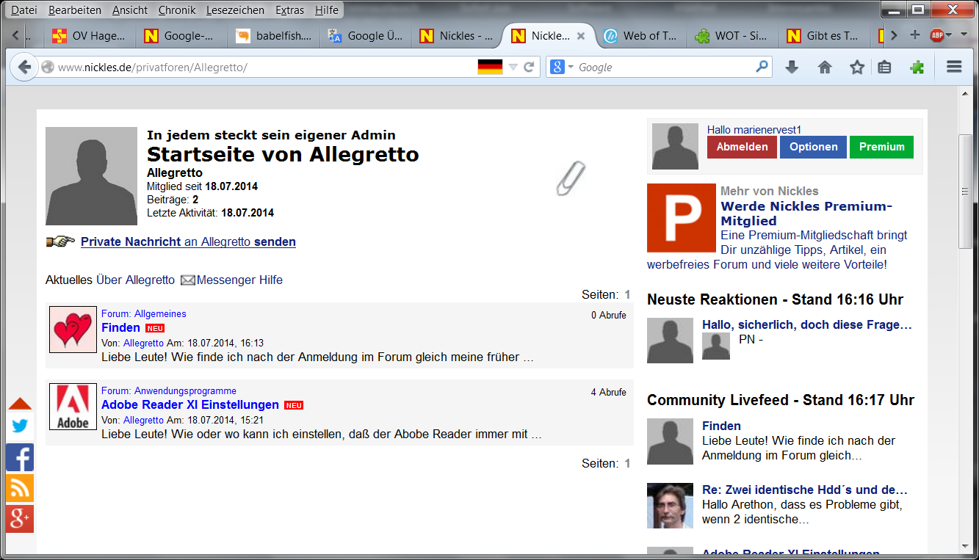Screen dimensions: 979x560
Task: Share page via Facebook icon
Action: pyautogui.click(x=20, y=457)
